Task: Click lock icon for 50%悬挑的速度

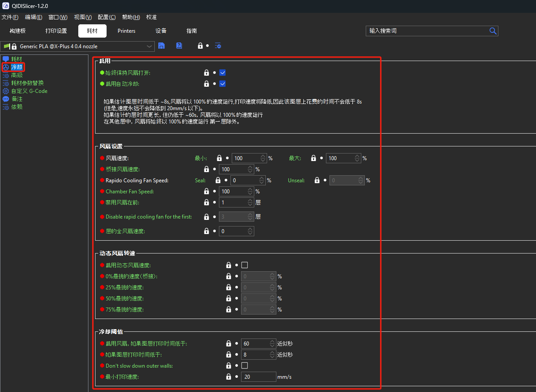Action: pos(228,298)
